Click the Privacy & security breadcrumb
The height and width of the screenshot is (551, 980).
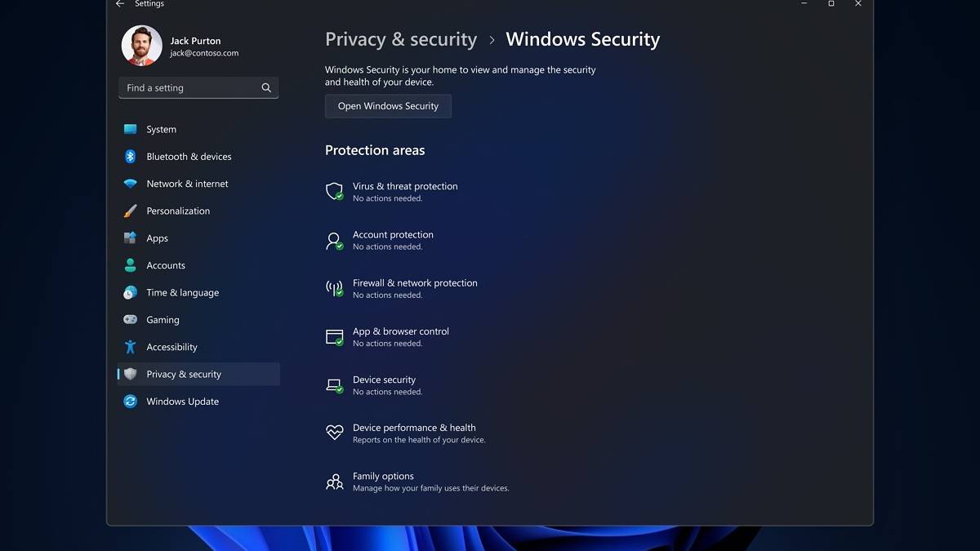pyautogui.click(x=401, y=39)
